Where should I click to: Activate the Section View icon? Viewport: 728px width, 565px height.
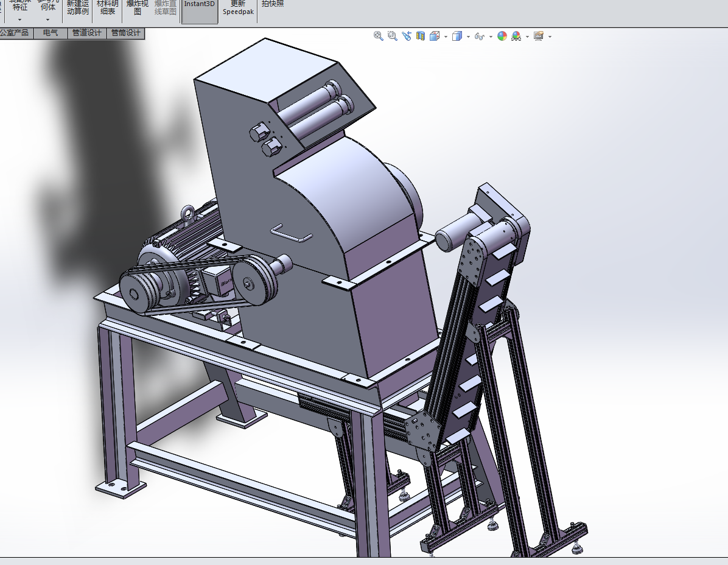coord(421,36)
